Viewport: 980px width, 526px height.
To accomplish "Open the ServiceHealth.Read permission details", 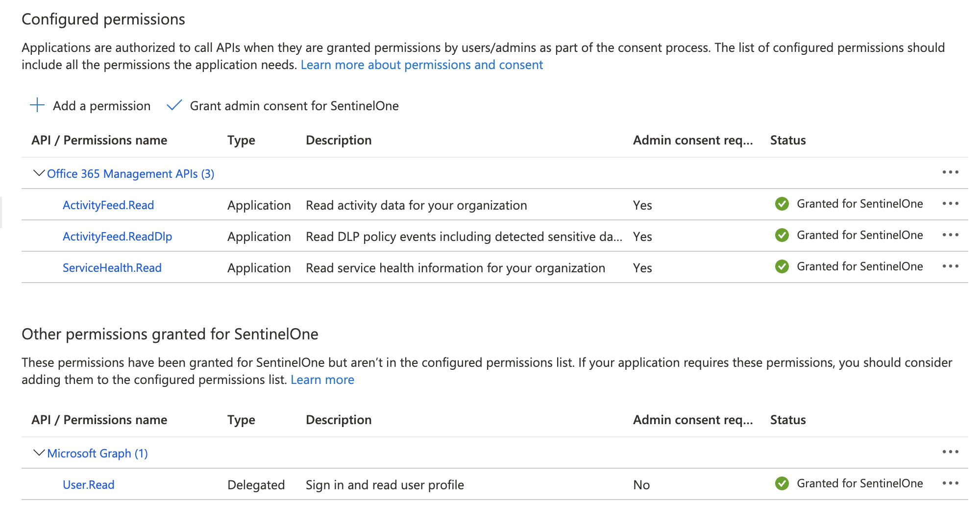I will pyautogui.click(x=112, y=268).
